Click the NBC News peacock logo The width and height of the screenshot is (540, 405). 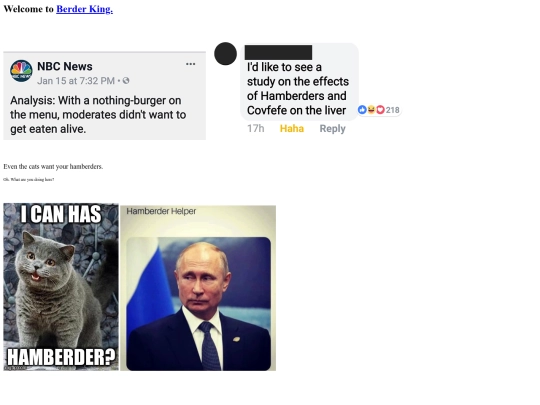click(21, 71)
